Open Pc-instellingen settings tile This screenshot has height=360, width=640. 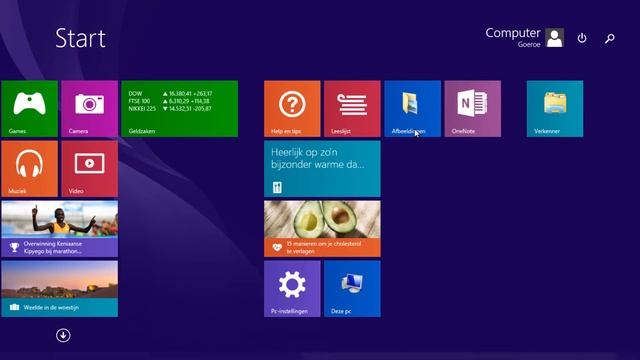292,289
